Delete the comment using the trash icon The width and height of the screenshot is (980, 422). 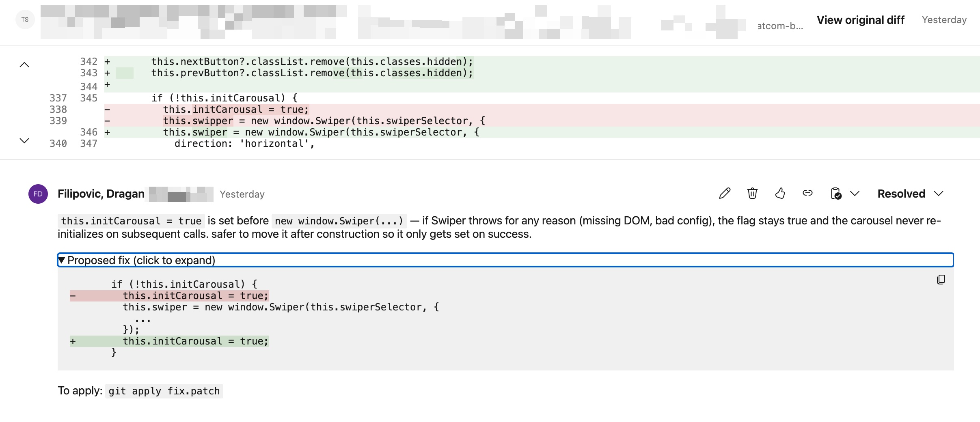(x=753, y=194)
